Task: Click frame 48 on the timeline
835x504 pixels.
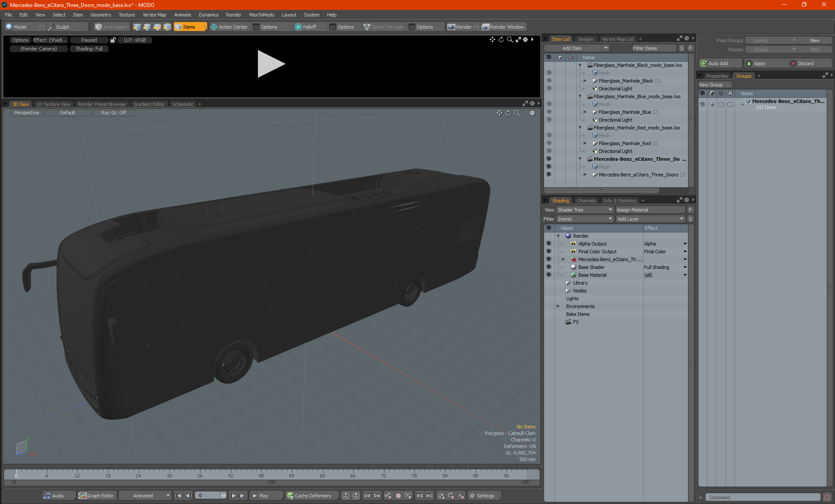Action: pyautogui.click(x=261, y=473)
